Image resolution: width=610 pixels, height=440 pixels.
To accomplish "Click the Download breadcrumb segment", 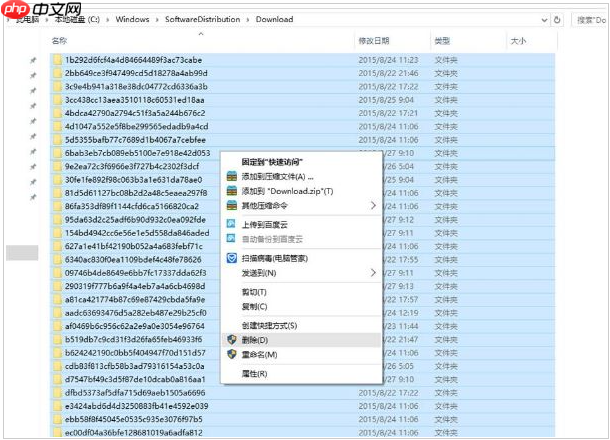I will (274, 19).
